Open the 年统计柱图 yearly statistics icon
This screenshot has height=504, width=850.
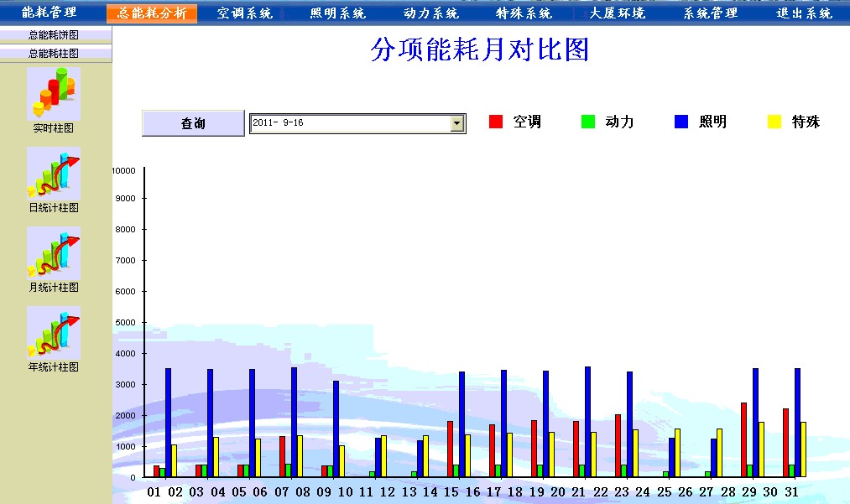tap(54, 333)
